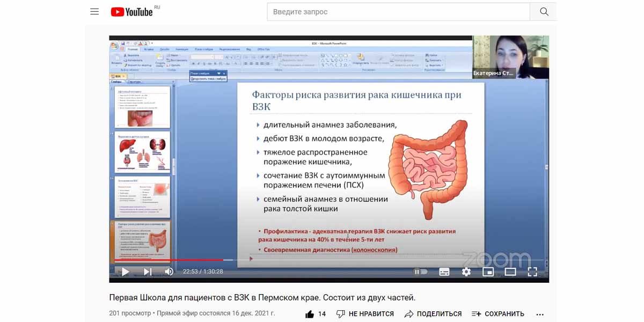Open player settings gear menu
The image size is (644, 322).
[x=466, y=272]
